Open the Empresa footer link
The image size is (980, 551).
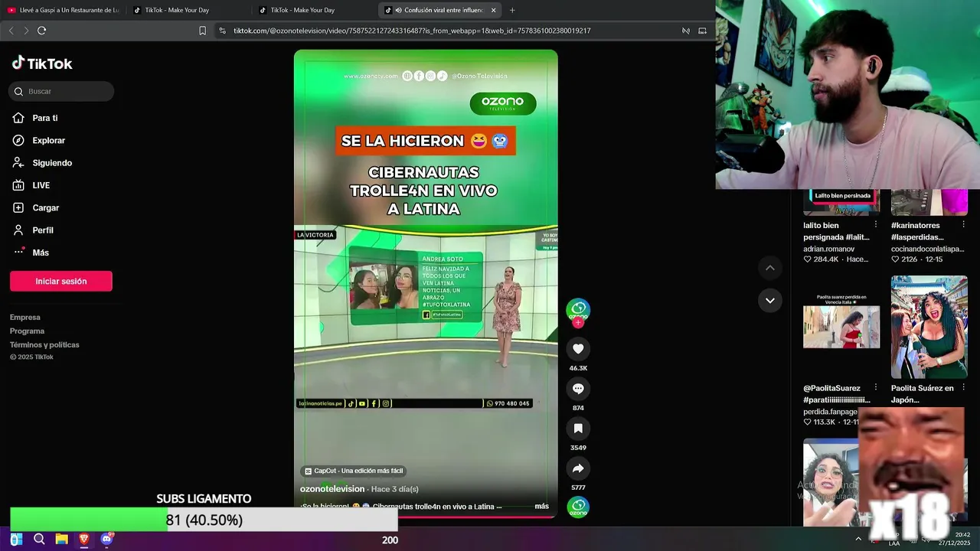(x=25, y=317)
